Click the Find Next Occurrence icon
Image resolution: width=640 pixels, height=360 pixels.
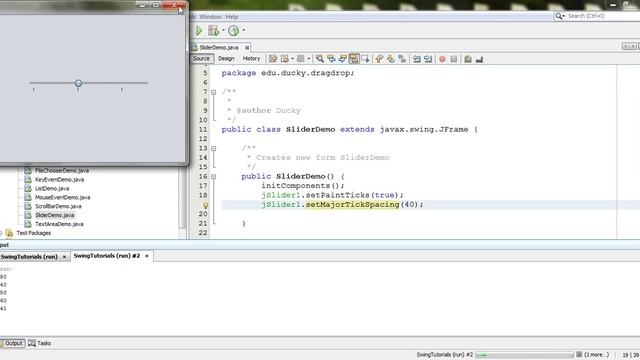pos(342,59)
